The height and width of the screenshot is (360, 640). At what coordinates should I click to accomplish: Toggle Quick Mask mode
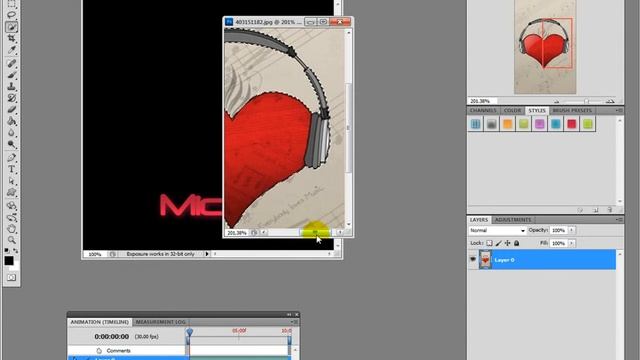11,278
